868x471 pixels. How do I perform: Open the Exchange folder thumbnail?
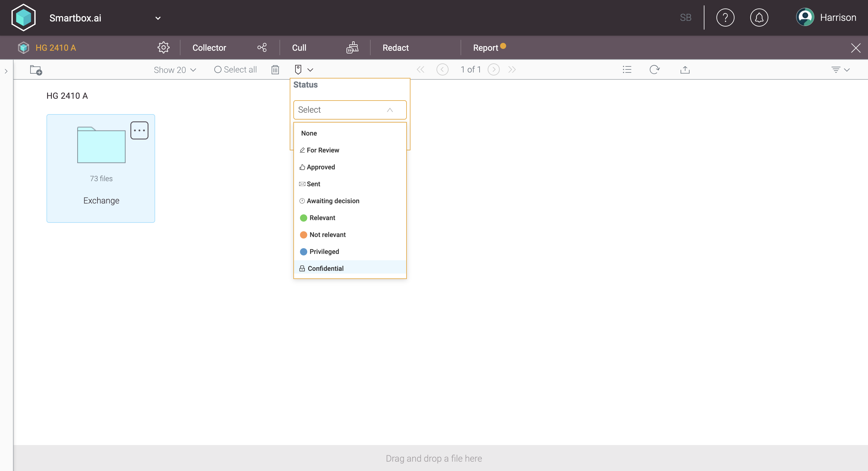(x=101, y=145)
